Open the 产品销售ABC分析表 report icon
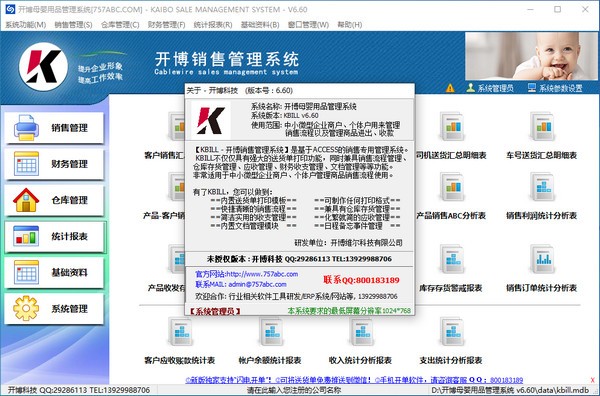 (x=452, y=187)
